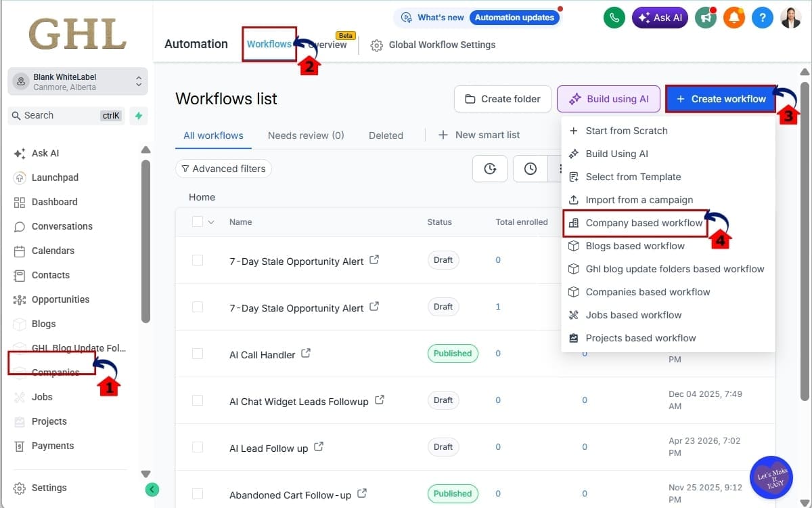Select Companies based workflow option

point(668,292)
